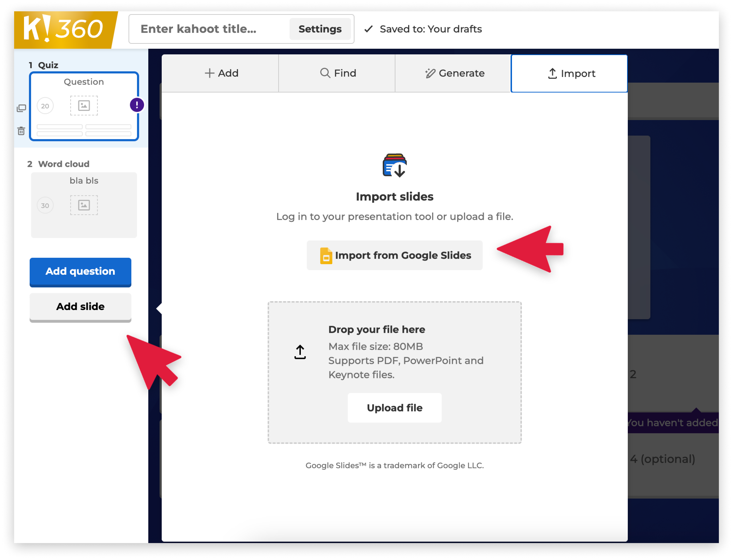The height and width of the screenshot is (560, 733).
Task: Click the purple warning badge on Quiz slide
Action: pyautogui.click(x=137, y=105)
